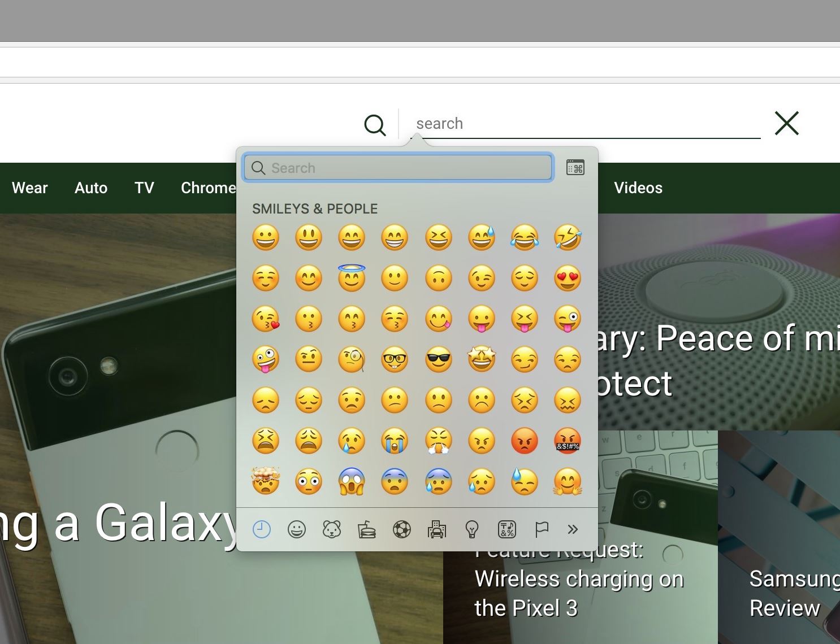Jump to Symbols category tab
840x644 pixels.
click(x=507, y=529)
